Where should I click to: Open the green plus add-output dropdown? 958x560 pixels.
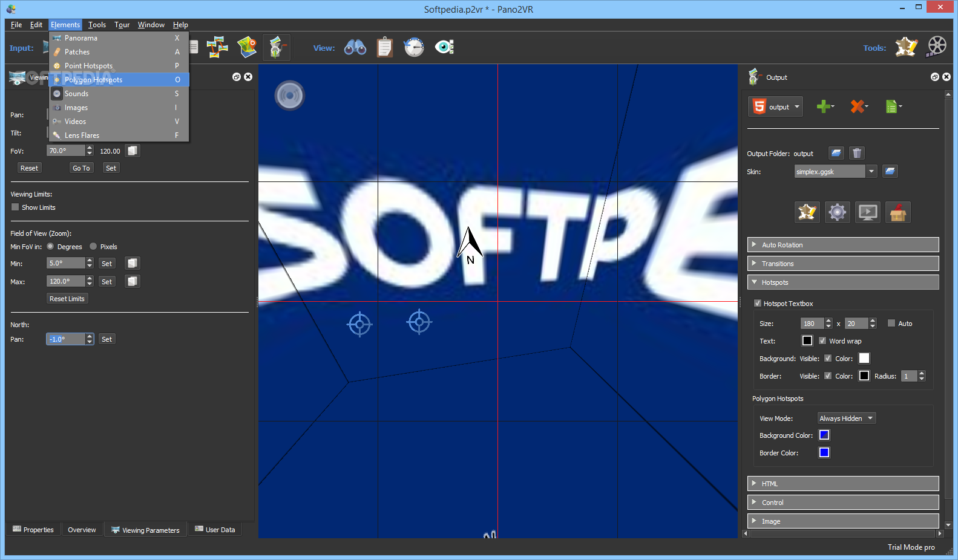825,106
